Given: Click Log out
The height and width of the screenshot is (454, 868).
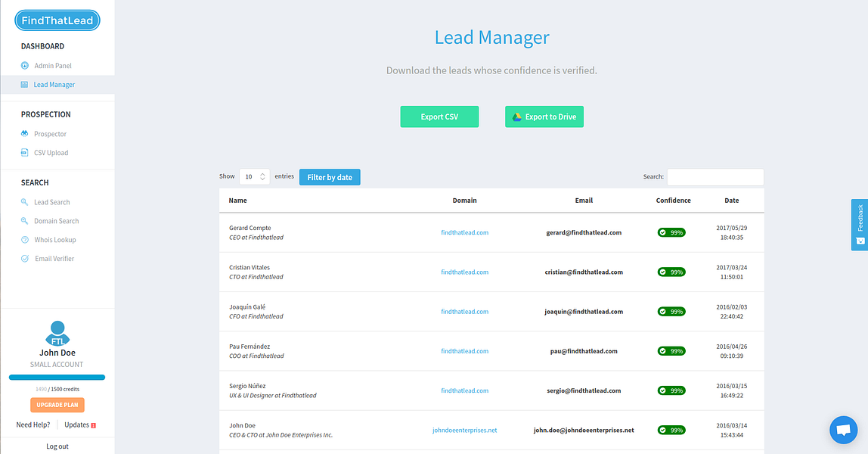Looking at the screenshot, I should click(x=57, y=446).
